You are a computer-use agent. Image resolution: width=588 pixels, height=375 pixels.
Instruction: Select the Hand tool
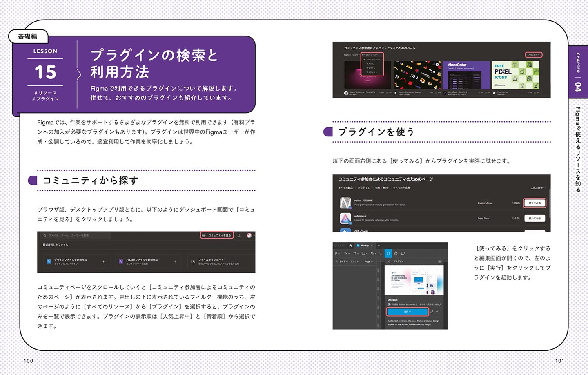pos(396,253)
